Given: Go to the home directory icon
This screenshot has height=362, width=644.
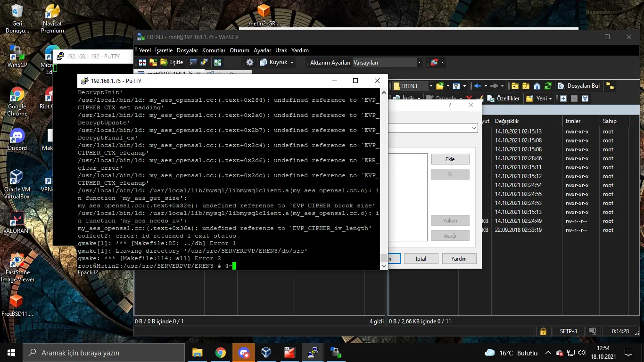Looking at the screenshot, I should point(537,86).
